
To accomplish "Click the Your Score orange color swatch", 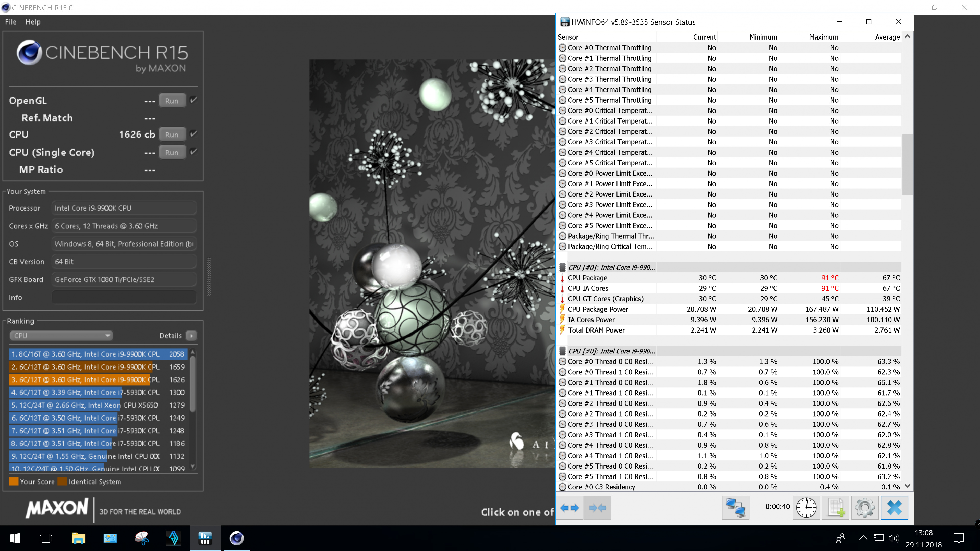I will pos(14,481).
